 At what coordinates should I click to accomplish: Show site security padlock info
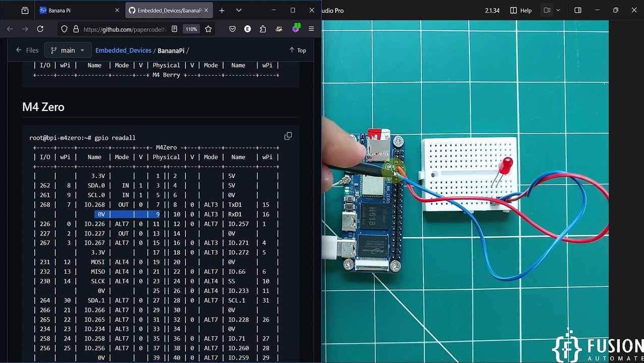tap(76, 29)
